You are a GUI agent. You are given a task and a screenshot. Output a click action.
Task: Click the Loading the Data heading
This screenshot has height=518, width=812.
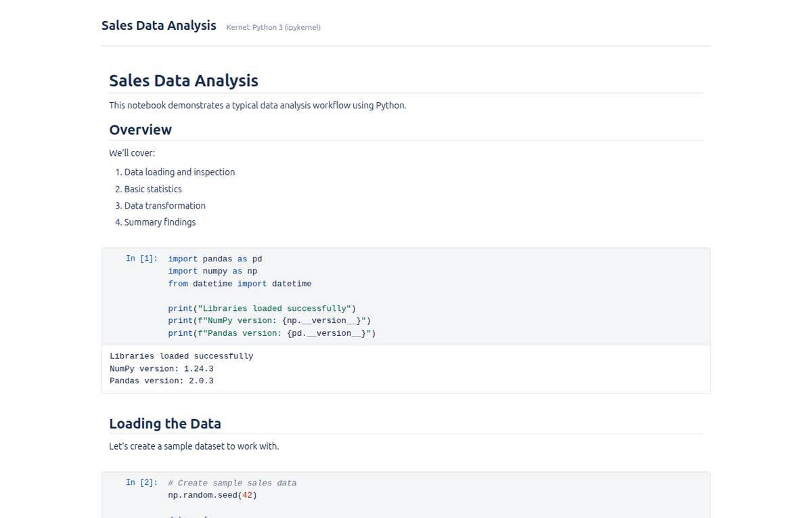pyautogui.click(x=165, y=423)
